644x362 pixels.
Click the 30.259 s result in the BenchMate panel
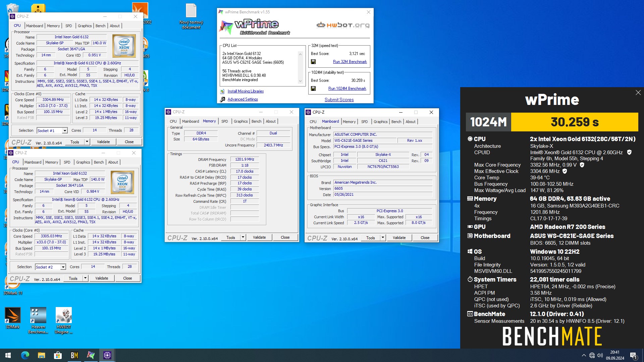coord(575,122)
